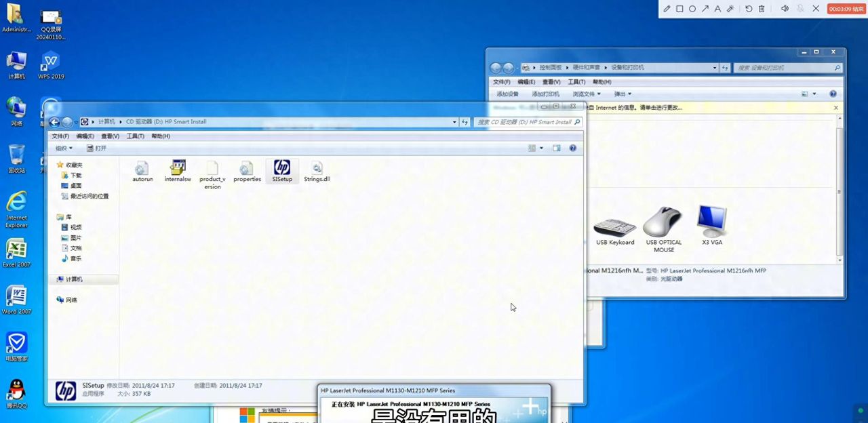Refresh the HP Smart Install folder view
Image resolution: width=868 pixels, height=423 pixels.
click(x=465, y=122)
